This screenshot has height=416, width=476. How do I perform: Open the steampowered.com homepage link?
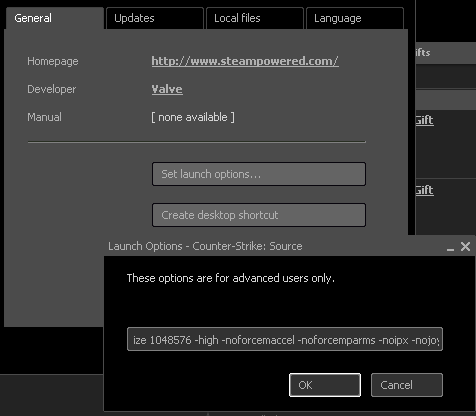245,61
